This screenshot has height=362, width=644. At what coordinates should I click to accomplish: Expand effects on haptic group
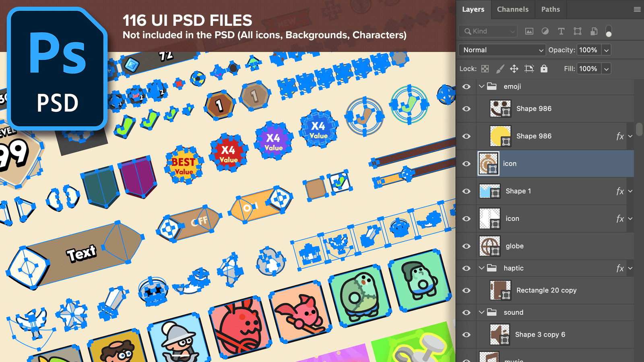[x=630, y=268]
